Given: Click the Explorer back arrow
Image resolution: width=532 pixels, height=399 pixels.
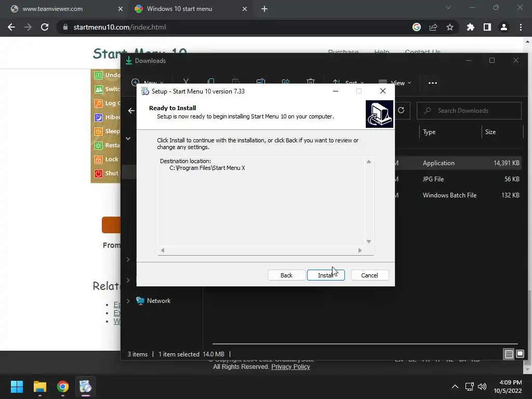Looking at the screenshot, I should (131, 111).
